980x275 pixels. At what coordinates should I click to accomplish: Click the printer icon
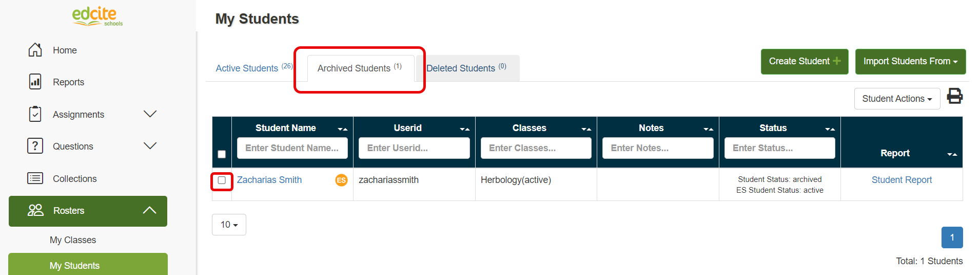click(x=954, y=96)
